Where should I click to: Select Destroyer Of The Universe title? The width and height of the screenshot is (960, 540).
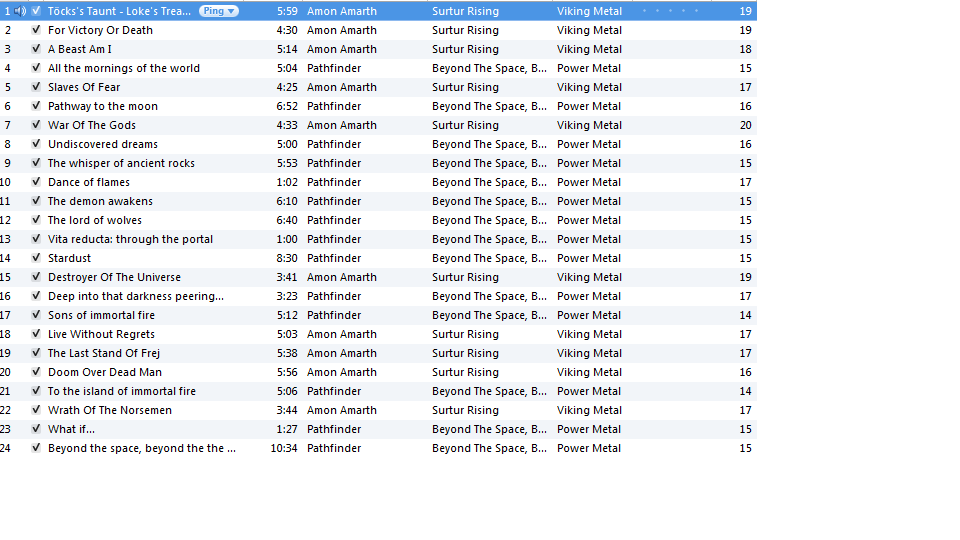tap(114, 277)
